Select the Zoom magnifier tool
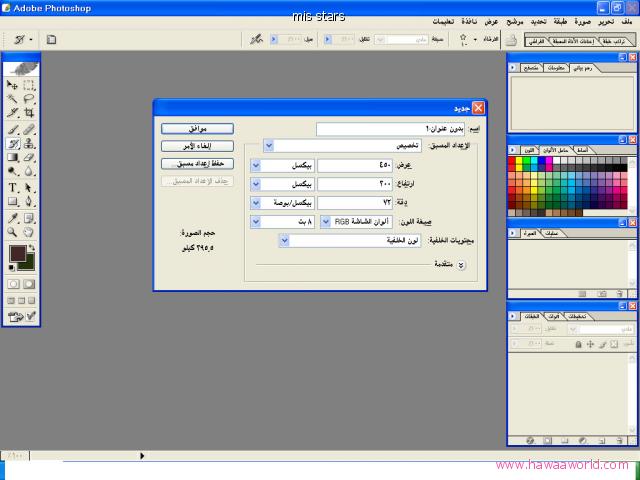The width and height of the screenshot is (640, 480). pos(13,231)
